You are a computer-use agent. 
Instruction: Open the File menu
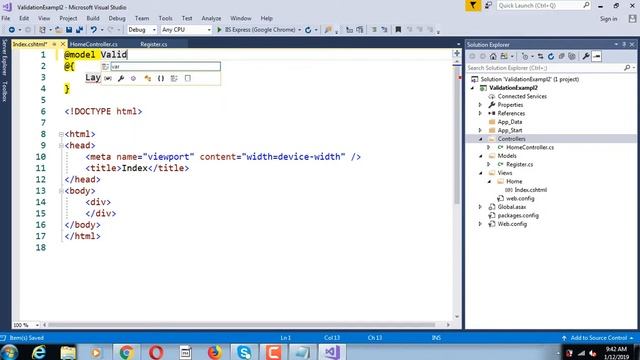(6, 18)
